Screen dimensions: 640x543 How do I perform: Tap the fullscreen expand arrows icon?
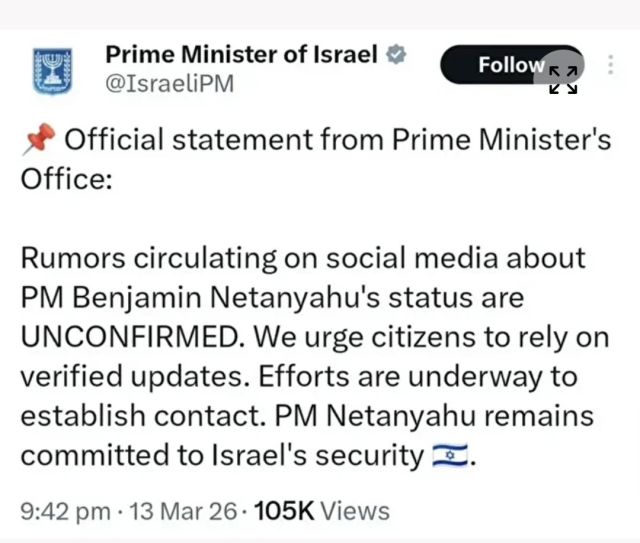(x=564, y=79)
